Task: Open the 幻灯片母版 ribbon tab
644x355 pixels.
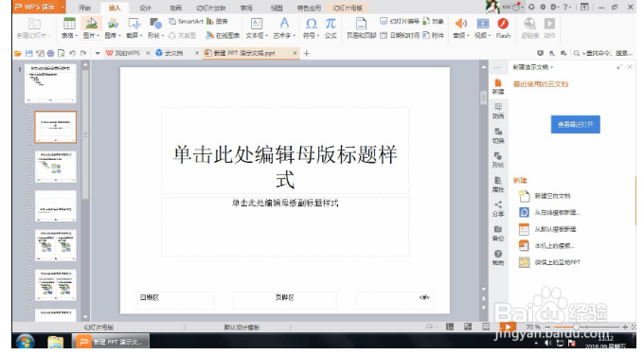Action: click(x=348, y=8)
